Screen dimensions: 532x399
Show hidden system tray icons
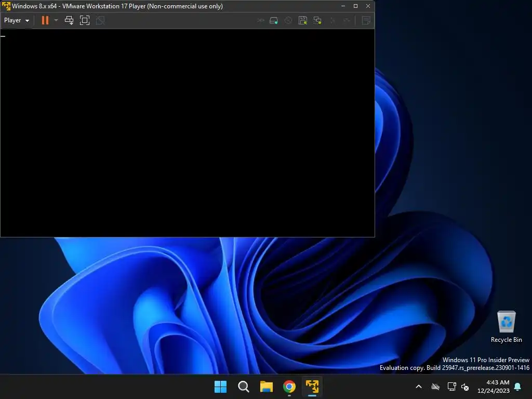point(419,387)
